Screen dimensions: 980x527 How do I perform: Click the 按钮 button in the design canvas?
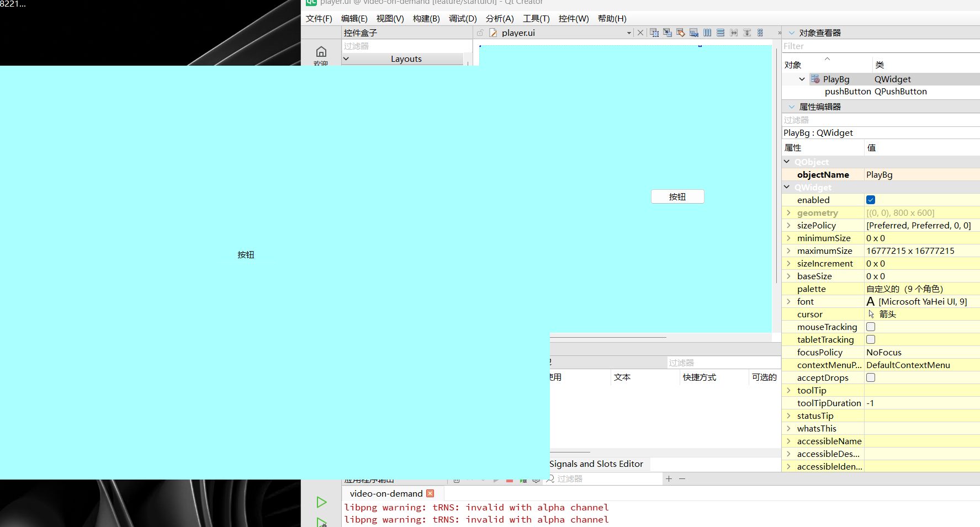pyautogui.click(x=677, y=196)
